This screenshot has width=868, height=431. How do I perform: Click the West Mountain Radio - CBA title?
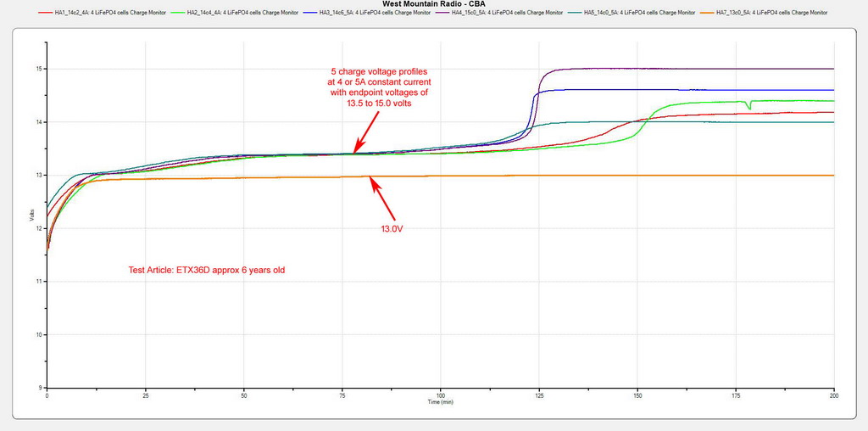coord(434,4)
